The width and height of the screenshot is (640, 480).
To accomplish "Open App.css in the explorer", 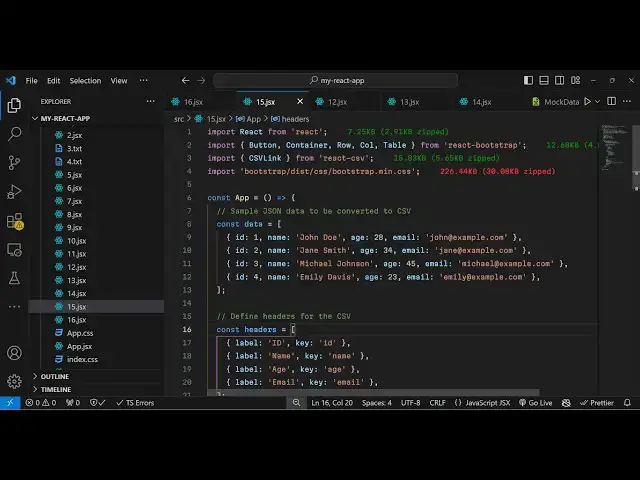I will (80, 333).
